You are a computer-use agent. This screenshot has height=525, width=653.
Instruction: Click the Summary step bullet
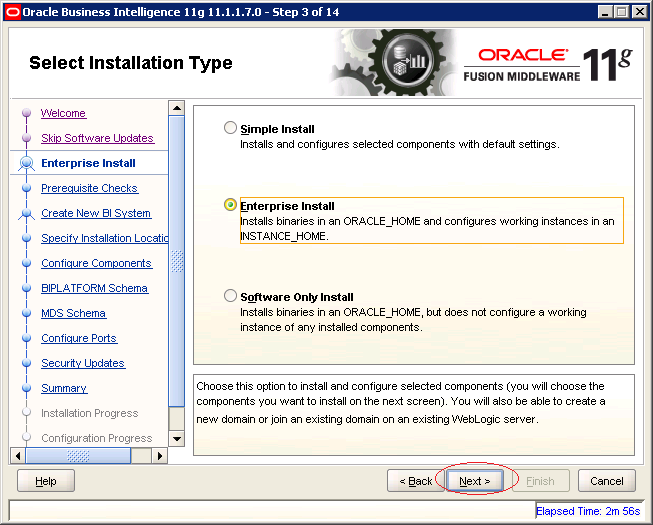27,388
